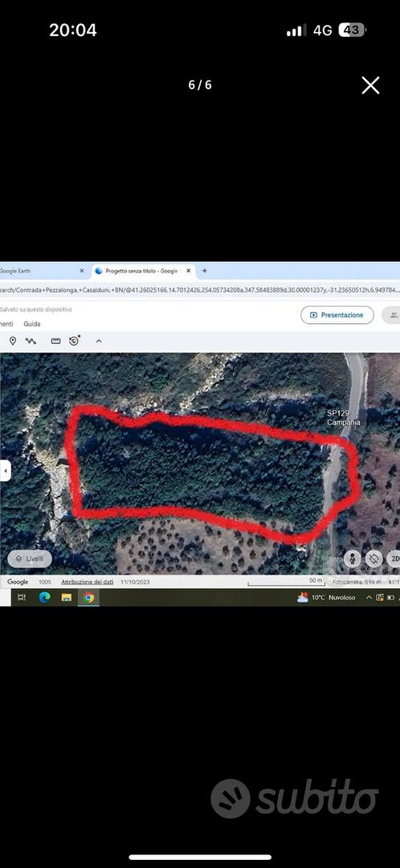Open the measure distance ruler tool
Image resolution: width=400 pixels, height=868 pixels.
point(55,341)
